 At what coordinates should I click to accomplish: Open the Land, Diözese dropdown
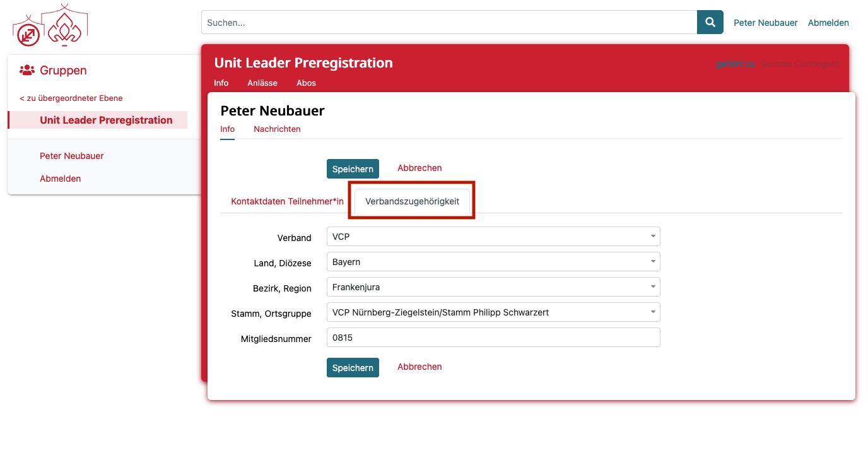(493, 262)
